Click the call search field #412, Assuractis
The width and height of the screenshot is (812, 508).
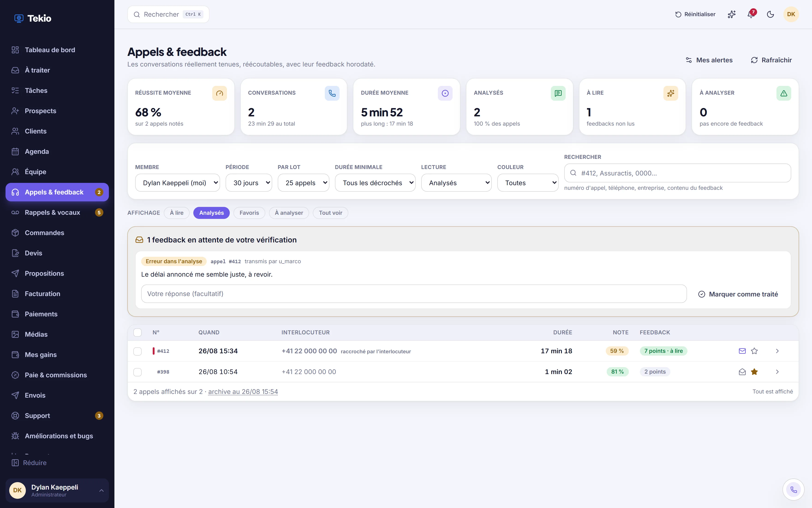click(x=678, y=173)
